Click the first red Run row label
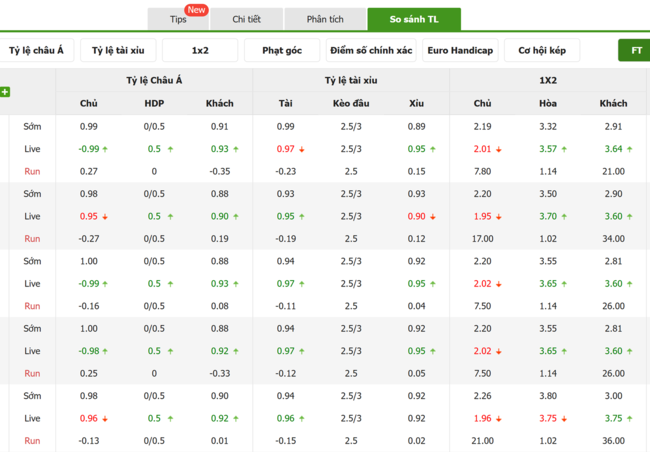 32,171
